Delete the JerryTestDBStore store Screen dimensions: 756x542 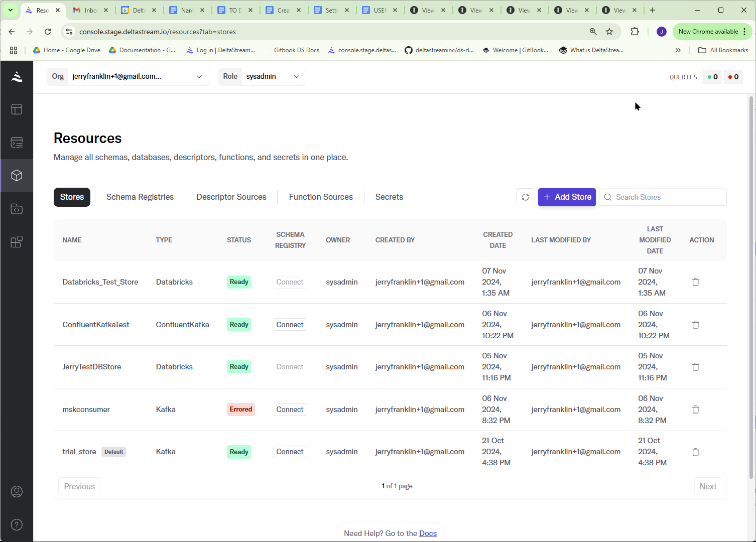point(696,367)
